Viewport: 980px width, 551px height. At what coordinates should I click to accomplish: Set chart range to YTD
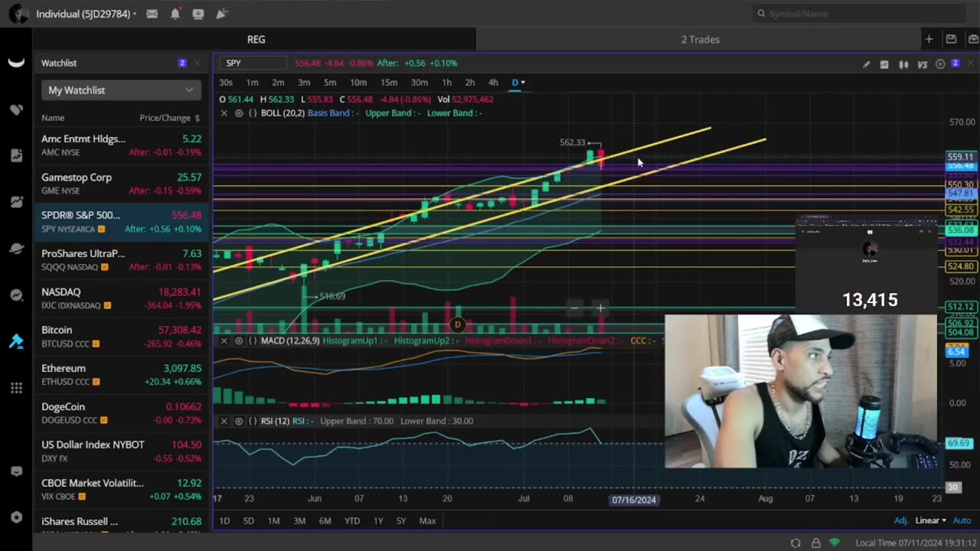pos(351,521)
